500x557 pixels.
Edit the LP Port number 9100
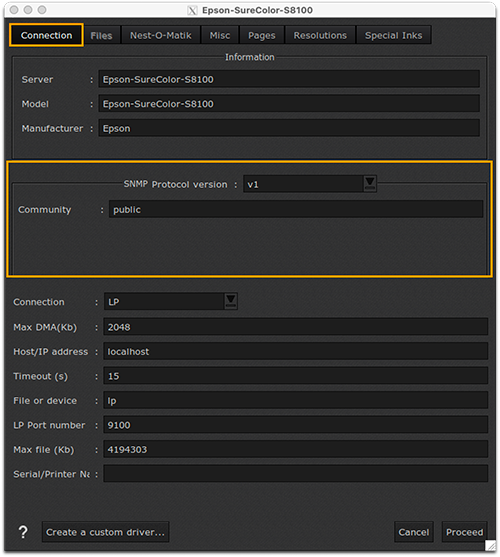(295, 424)
